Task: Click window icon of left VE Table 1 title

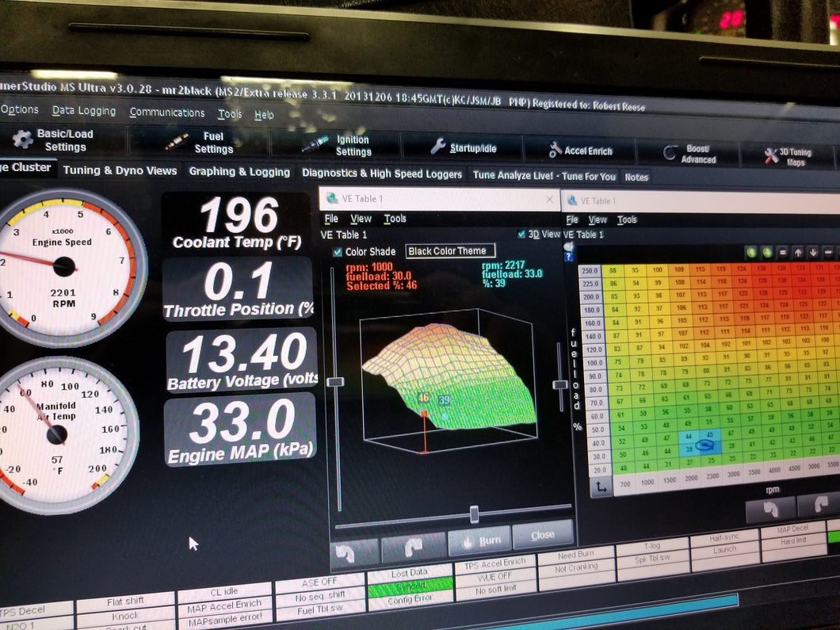Action: click(332, 199)
